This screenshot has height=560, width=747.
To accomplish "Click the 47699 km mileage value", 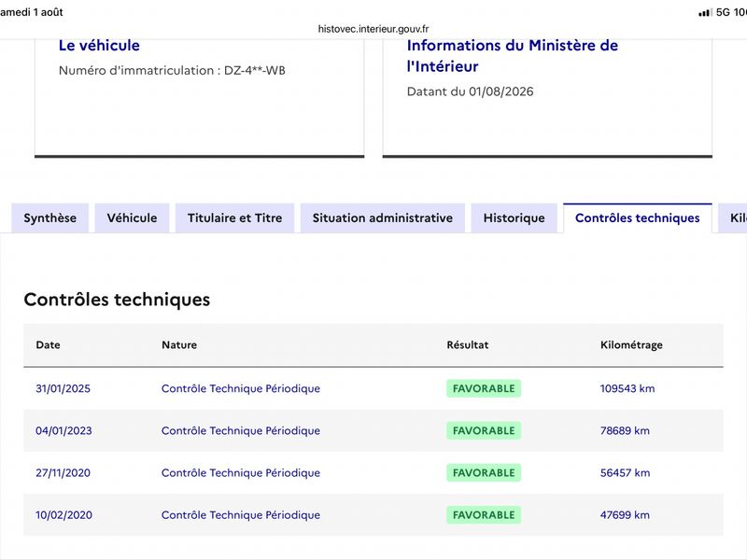I will click(x=625, y=515).
